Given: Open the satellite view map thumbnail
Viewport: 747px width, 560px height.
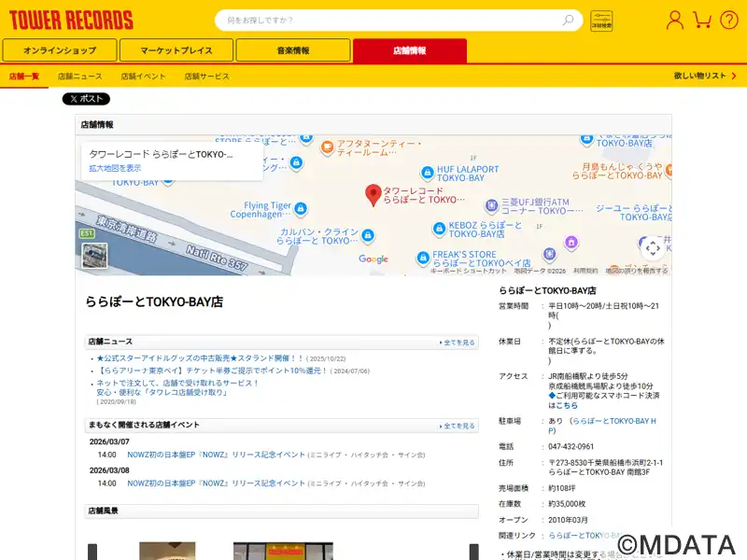Looking at the screenshot, I should [x=94, y=256].
